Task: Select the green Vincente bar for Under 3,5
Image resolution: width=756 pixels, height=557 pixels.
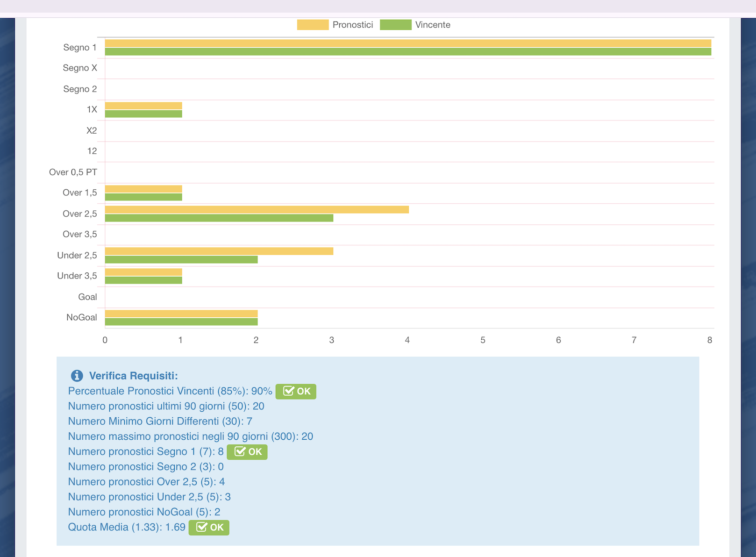Action: [x=143, y=280]
